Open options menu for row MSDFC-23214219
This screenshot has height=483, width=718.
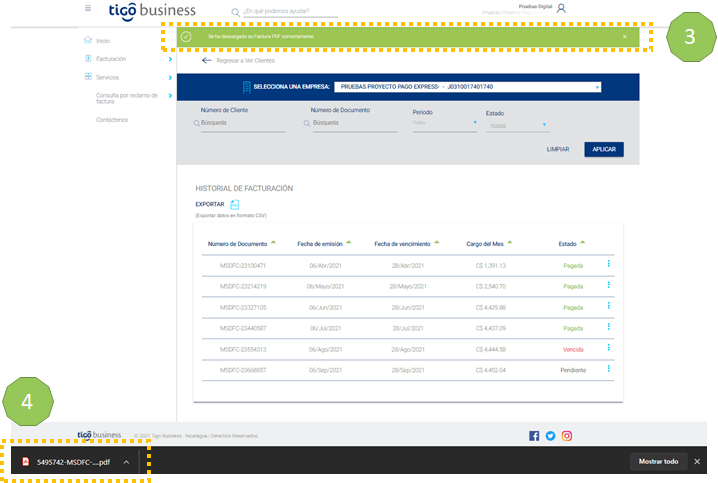click(609, 285)
